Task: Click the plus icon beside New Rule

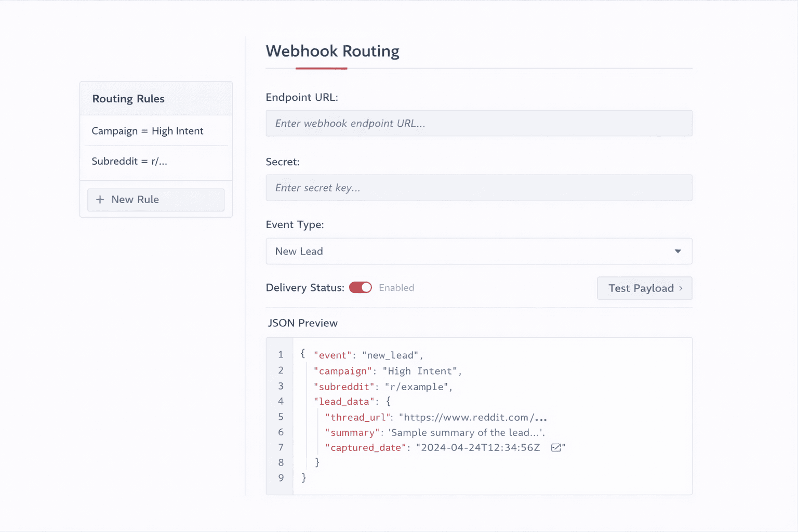Action: [x=100, y=199]
